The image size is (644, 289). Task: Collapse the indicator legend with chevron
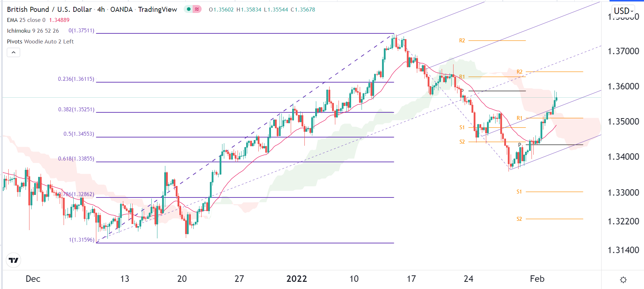tap(13, 52)
